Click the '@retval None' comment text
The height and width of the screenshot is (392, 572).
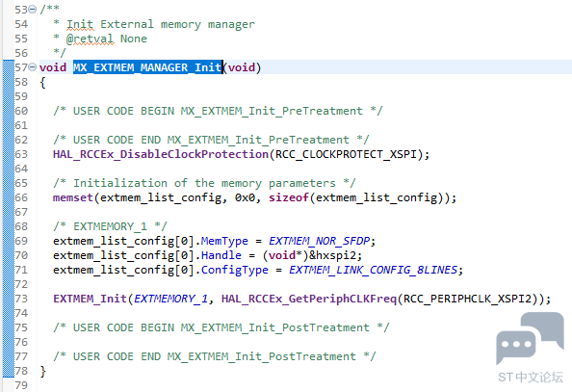click(107, 39)
